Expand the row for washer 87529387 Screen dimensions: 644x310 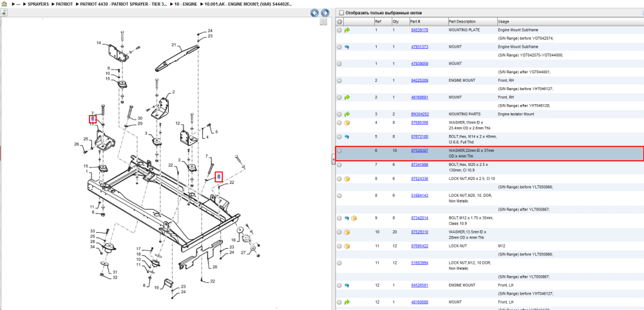pyautogui.click(x=339, y=151)
